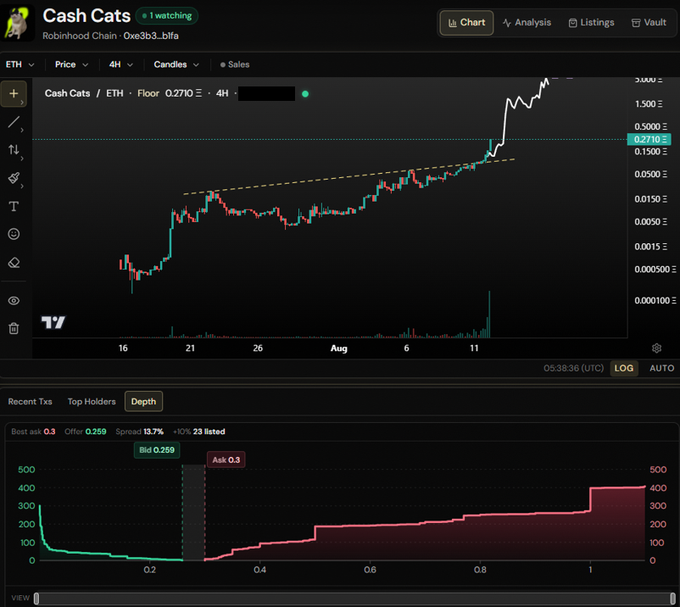Expand the trend line tool submenu arrow
Screen dimensions: 680x607
click(x=22, y=130)
